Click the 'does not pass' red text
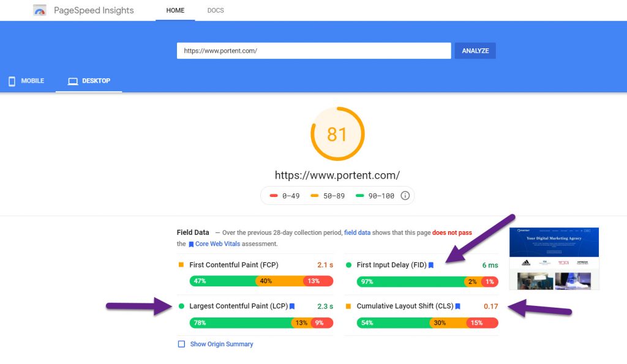Image resolution: width=627 pixels, height=364 pixels. click(452, 232)
